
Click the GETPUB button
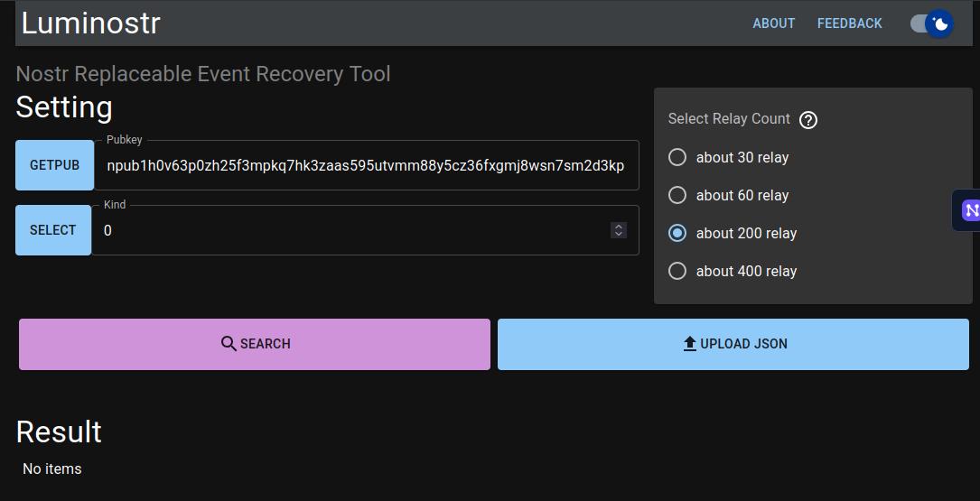pos(54,165)
